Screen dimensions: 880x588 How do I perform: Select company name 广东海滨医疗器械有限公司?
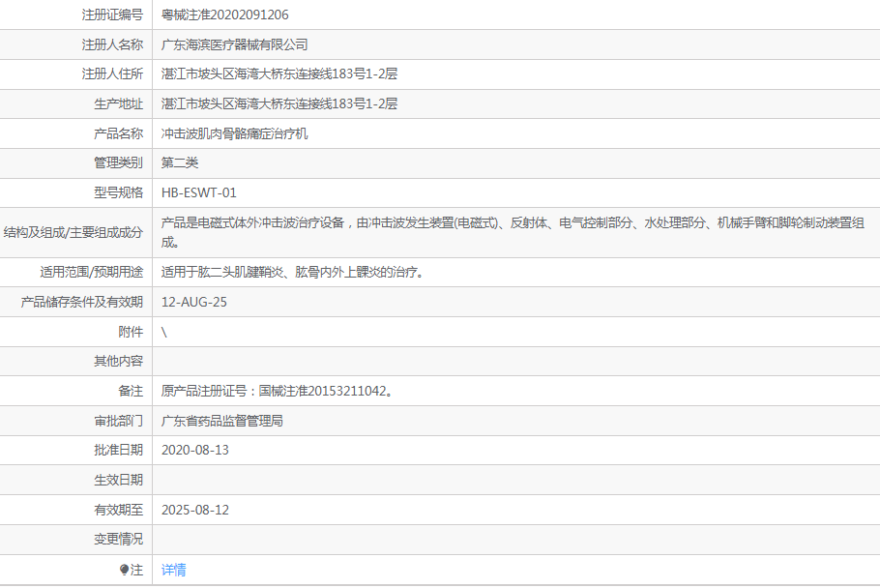pyautogui.click(x=235, y=44)
